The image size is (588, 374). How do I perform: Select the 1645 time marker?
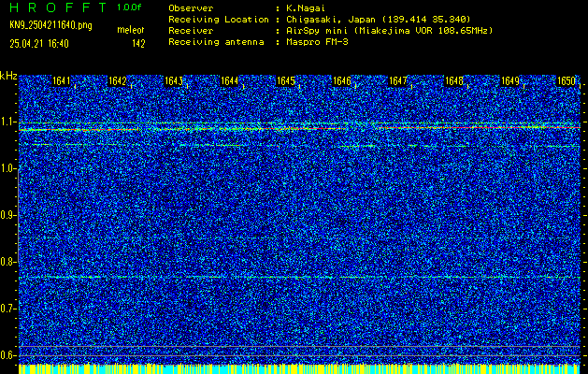pos(286,80)
